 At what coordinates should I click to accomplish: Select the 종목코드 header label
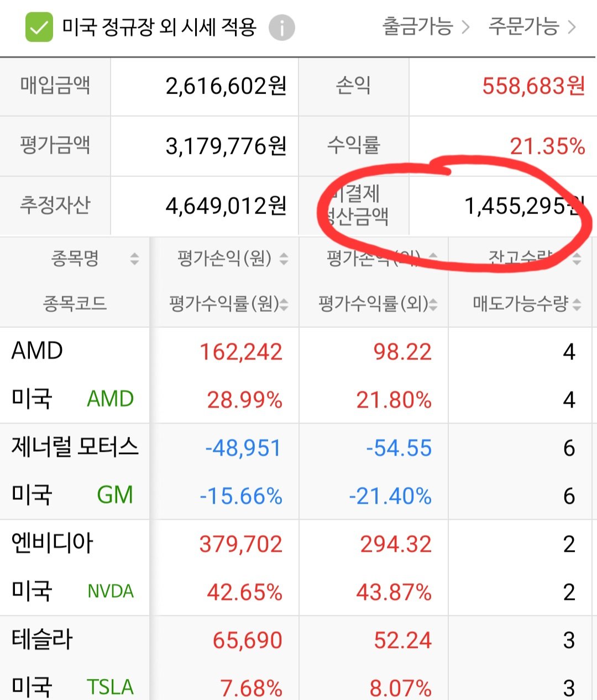tap(75, 304)
